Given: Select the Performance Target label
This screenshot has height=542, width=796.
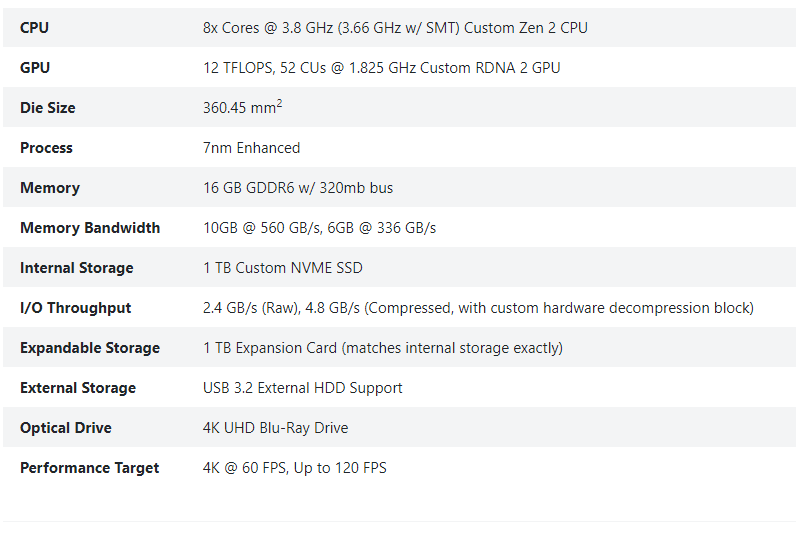Looking at the screenshot, I should pos(89,468).
